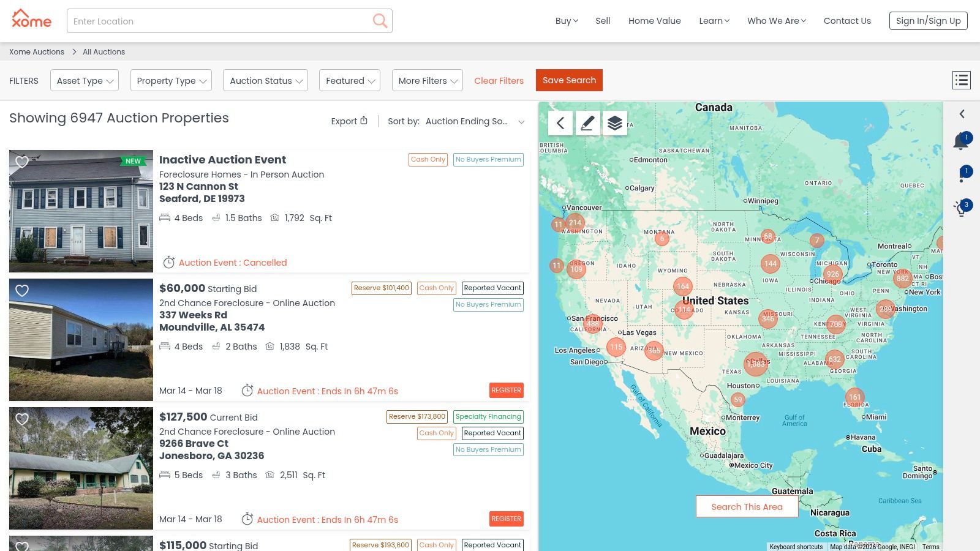Register for the 337 Weeks Rd auction
This screenshot has width=980, height=551.
point(507,390)
